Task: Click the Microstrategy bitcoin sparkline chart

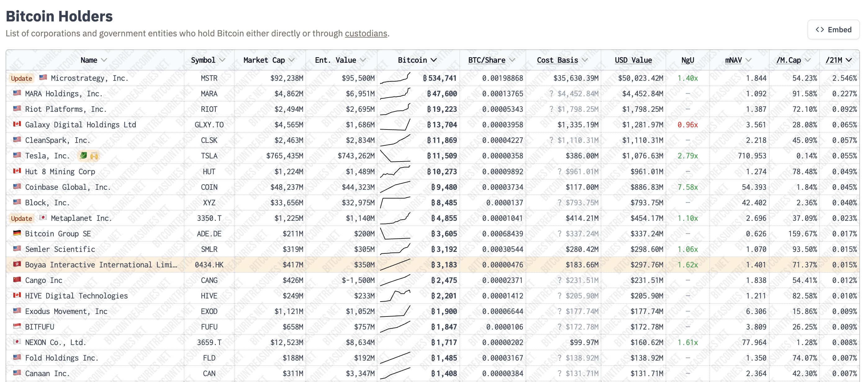Action: [395, 78]
